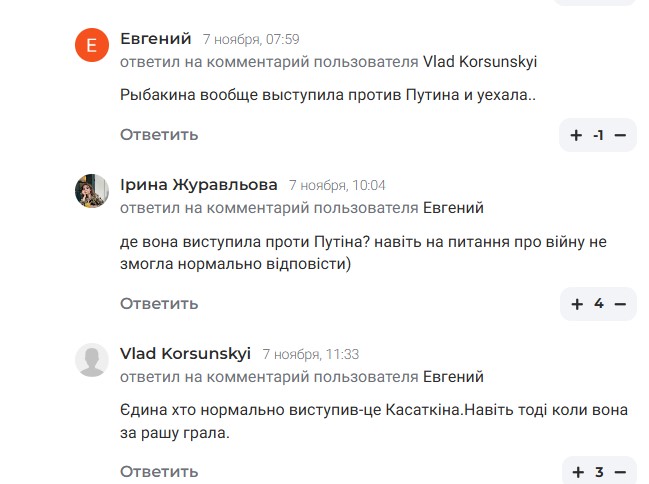The width and height of the screenshot is (649, 484).
Task: Downvote Vlad Korsunskyi's comment
Action: click(x=620, y=472)
